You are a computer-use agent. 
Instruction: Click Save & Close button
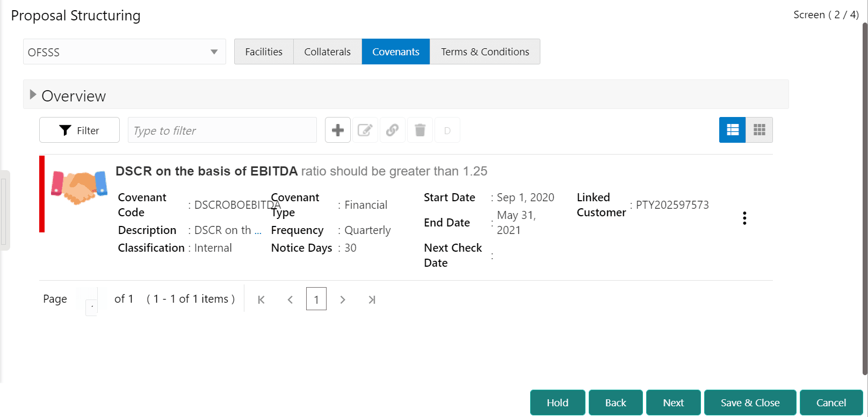click(750, 403)
